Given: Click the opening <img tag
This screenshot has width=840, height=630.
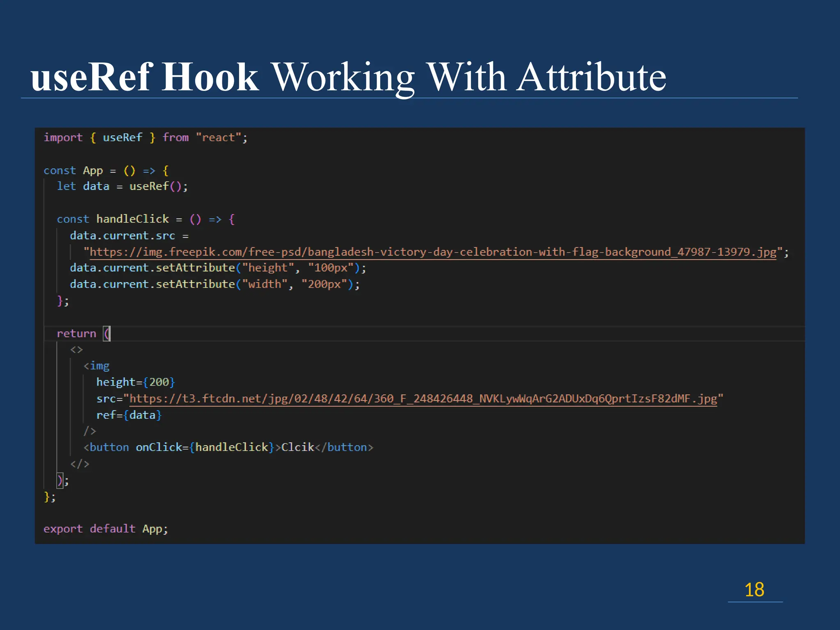Looking at the screenshot, I should tap(96, 366).
